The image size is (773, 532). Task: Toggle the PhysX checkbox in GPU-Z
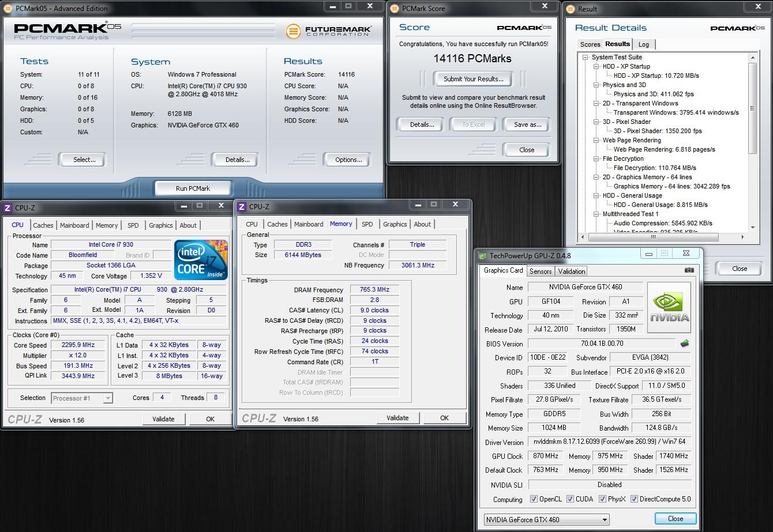click(x=602, y=499)
